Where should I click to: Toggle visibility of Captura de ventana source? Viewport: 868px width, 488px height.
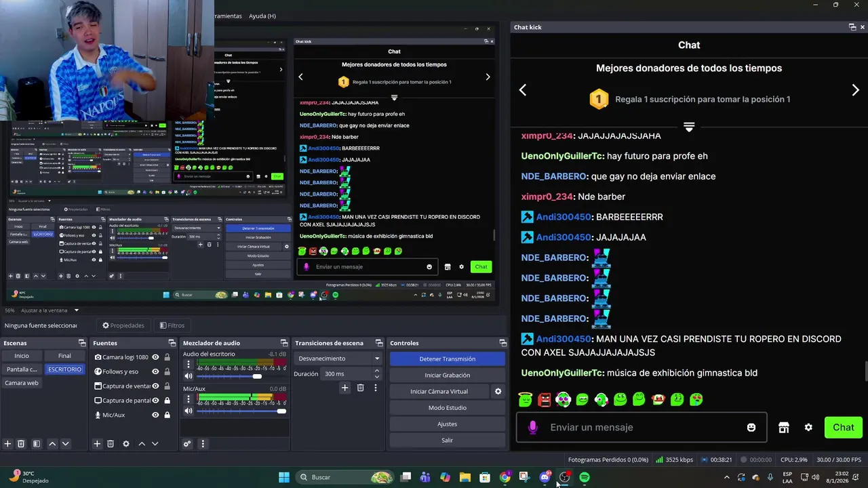point(155,386)
